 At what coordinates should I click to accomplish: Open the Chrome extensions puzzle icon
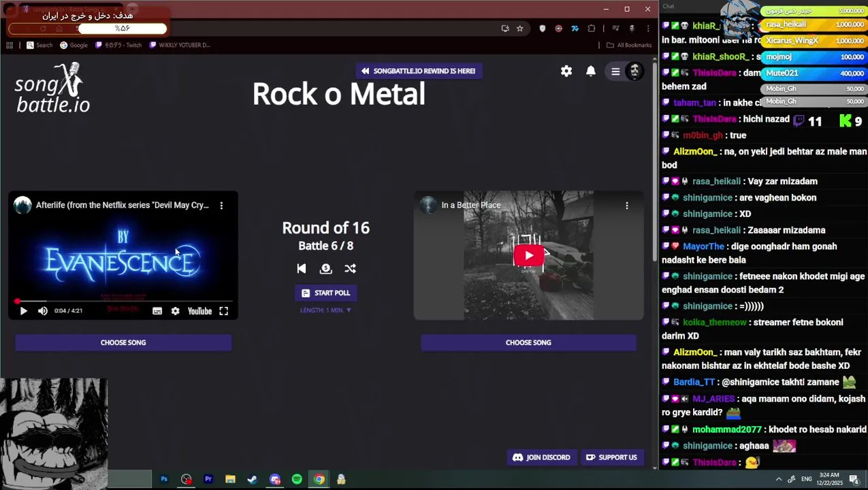pyautogui.click(x=591, y=29)
